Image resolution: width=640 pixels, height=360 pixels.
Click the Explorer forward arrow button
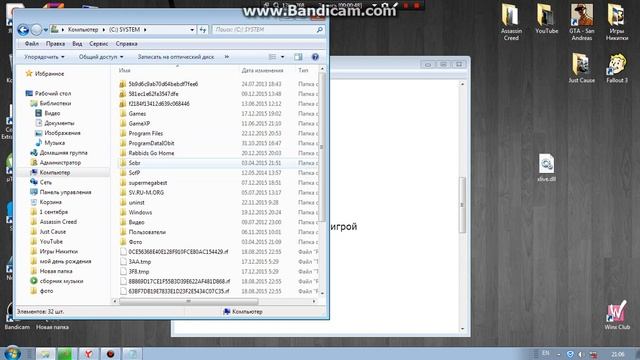tap(36, 30)
